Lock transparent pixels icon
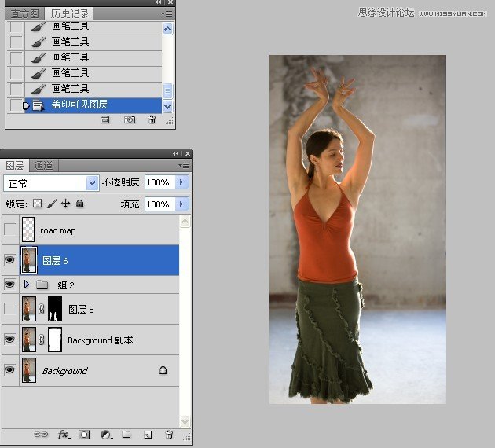 [37, 204]
